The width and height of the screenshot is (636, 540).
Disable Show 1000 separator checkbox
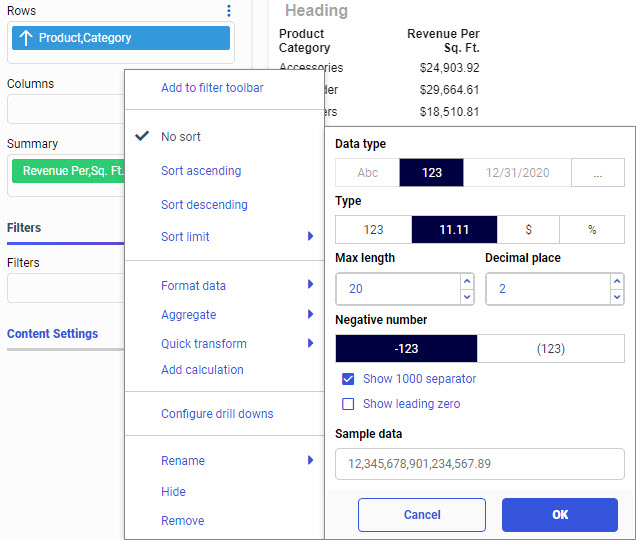coord(348,379)
